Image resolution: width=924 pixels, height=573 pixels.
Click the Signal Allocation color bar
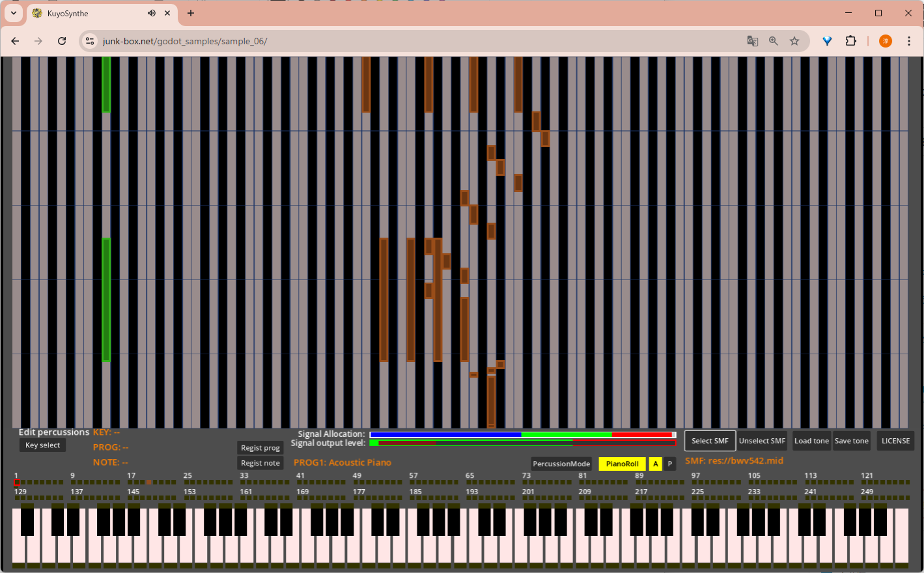[522, 434]
